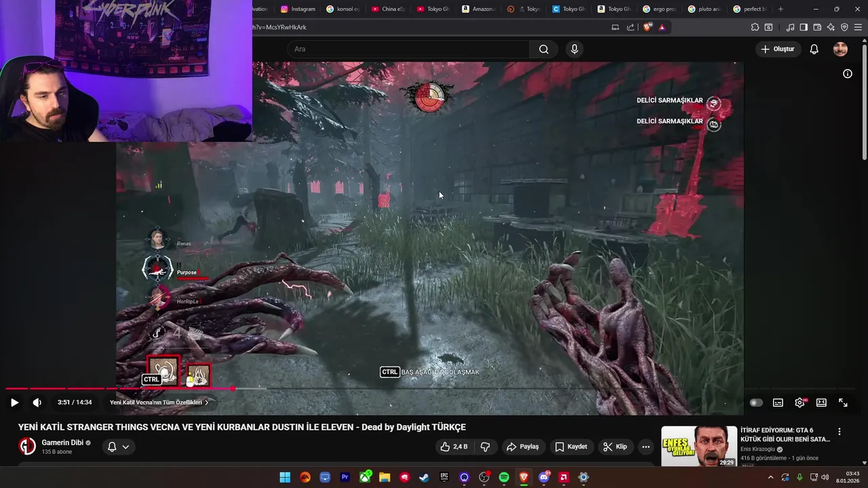
Task: Open Gamerin Dibi channel name link
Action: coord(62,443)
